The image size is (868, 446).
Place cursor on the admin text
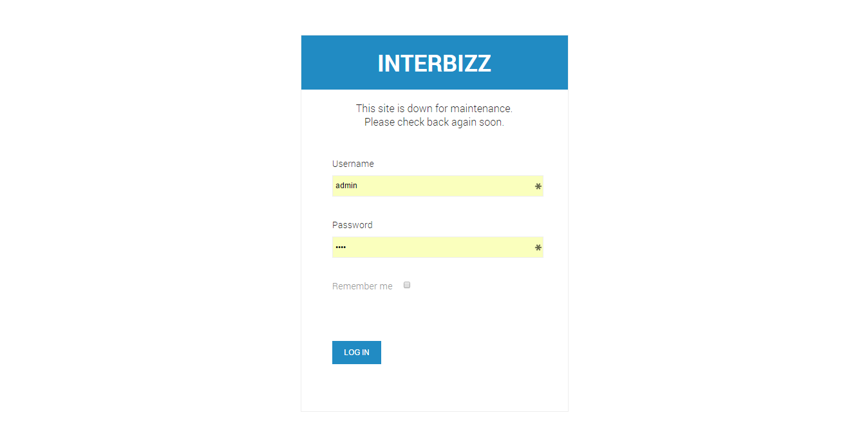click(346, 186)
